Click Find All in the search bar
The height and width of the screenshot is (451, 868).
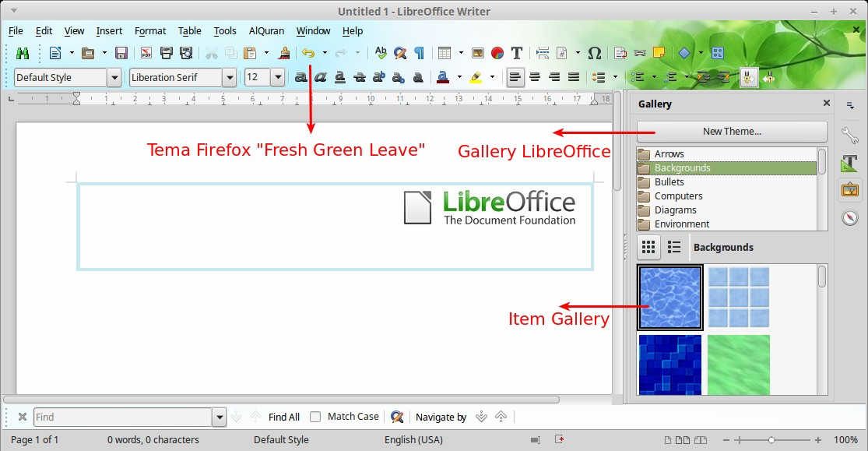(x=283, y=417)
